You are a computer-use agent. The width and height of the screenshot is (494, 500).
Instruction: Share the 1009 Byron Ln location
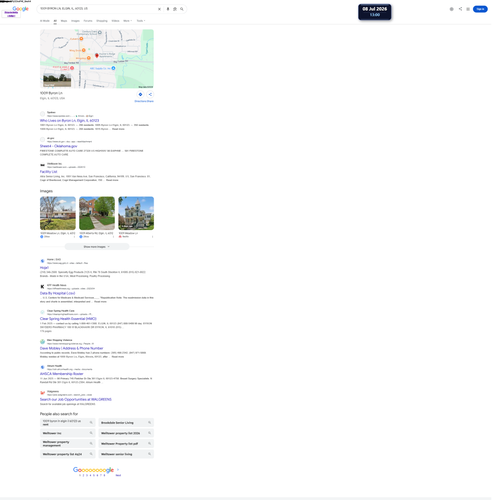click(x=150, y=94)
